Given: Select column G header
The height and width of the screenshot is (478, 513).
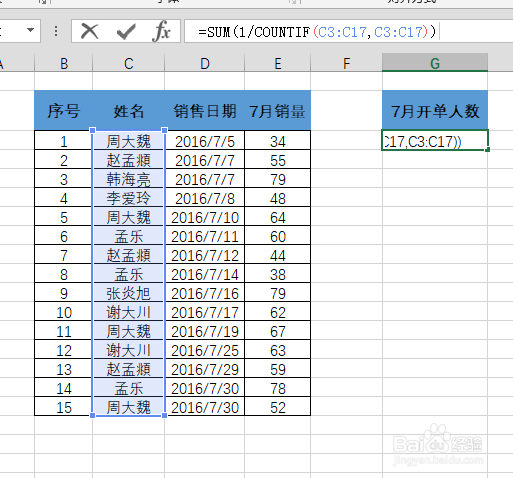Looking at the screenshot, I should pyautogui.click(x=435, y=63).
